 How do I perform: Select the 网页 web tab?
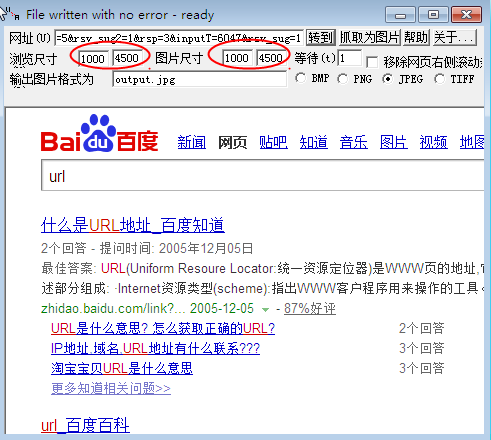tap(232, 142)
